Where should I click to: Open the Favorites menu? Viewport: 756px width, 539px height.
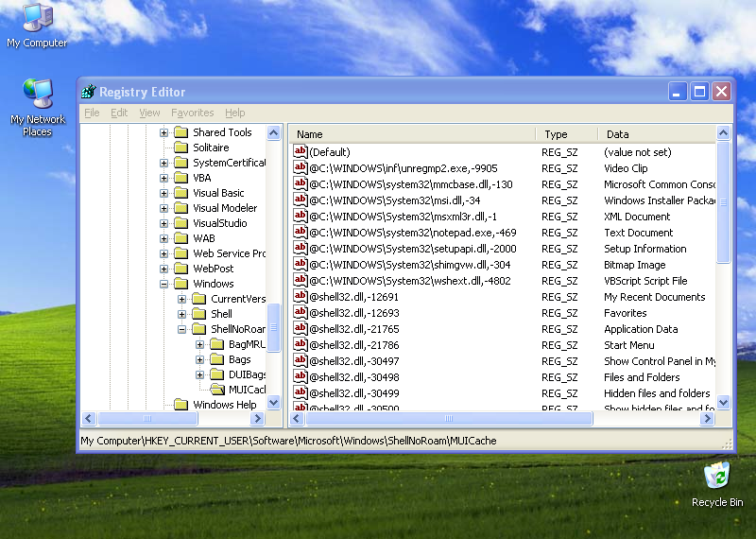point(193,113)
